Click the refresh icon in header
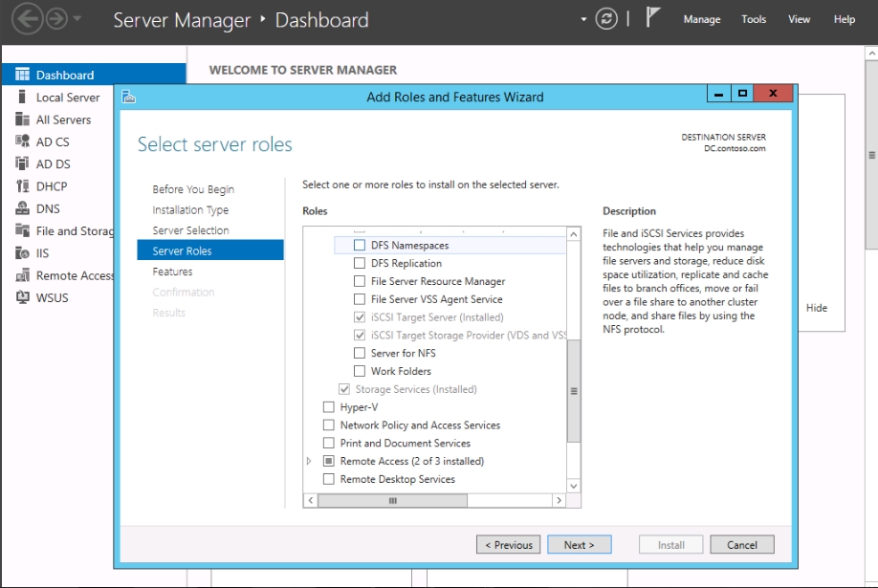The image size is (878, 588). point(606,19)
